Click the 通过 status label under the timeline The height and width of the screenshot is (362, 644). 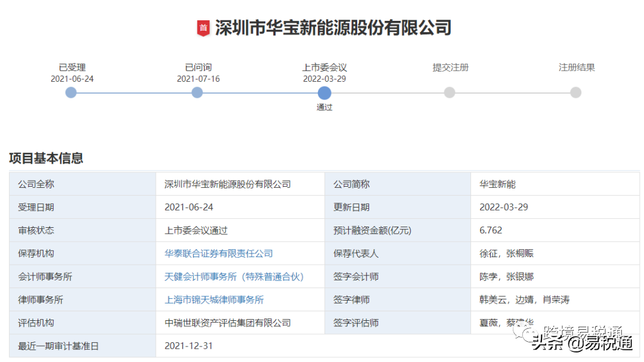point(324,107)
